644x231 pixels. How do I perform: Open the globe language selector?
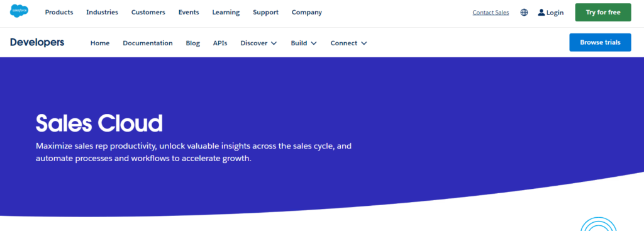point(524,13)
